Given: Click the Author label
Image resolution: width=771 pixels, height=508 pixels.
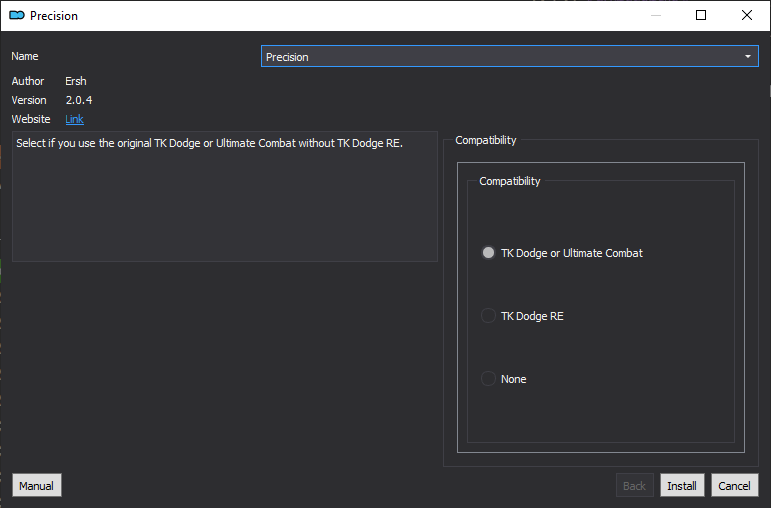Looking at the screenshot, I should [x=28, y=81].
